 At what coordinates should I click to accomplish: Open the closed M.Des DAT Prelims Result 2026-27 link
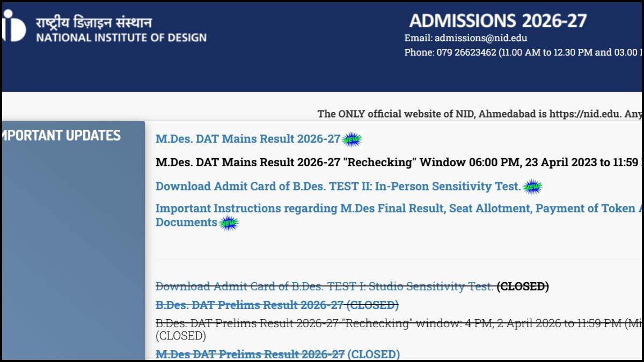point(250,354)
